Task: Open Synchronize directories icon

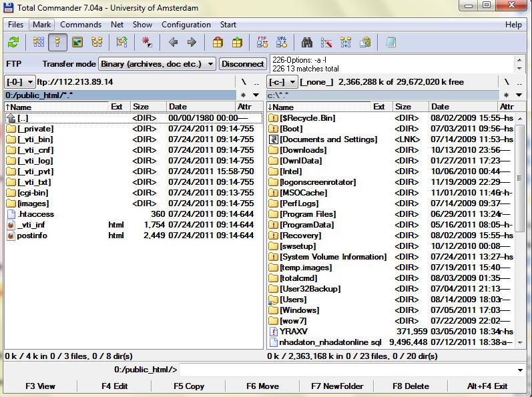Action: click(346, 43)
